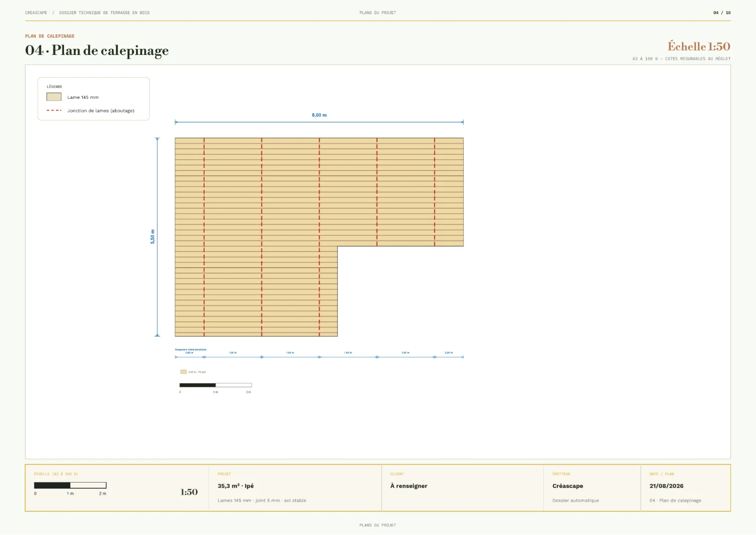Click 'Dossier automatique' under the issuer name
This screenshot has width=756, height=535.
click(x=576, y=501)
